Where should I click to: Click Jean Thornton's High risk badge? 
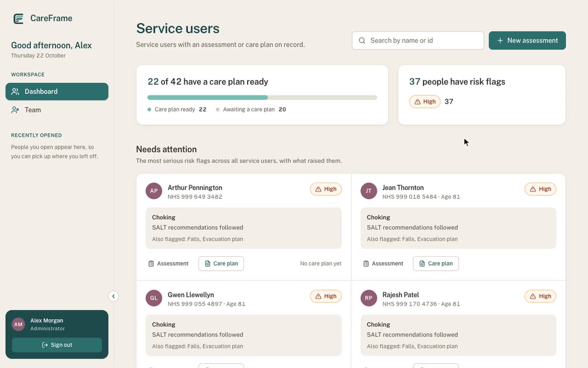tap(540, 189)
